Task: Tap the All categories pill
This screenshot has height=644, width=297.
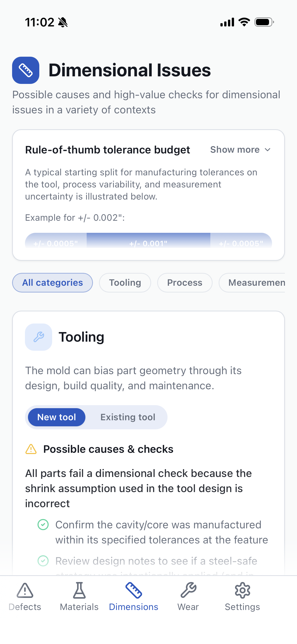Action: pos(52,282)
